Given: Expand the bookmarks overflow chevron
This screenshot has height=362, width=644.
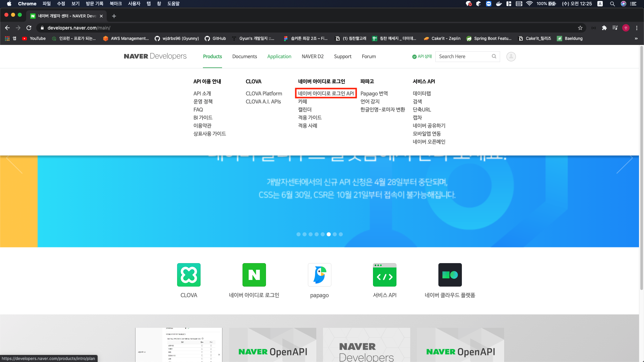Looking at the screenshot, I should tap(636, 39).
